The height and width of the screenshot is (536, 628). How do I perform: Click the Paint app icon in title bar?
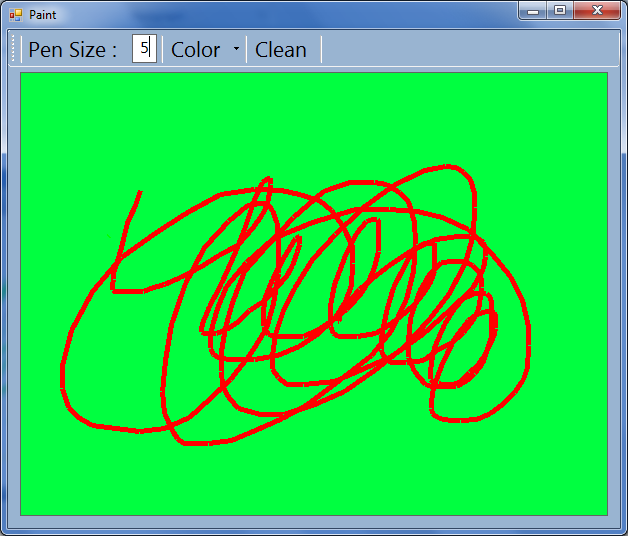16,15
